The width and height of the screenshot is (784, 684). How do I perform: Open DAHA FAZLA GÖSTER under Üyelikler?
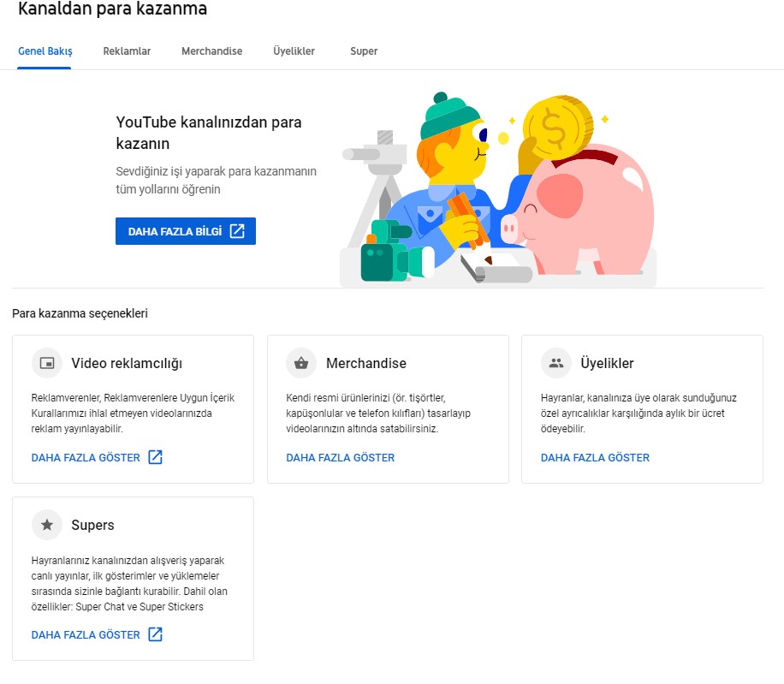coord(595,457)
